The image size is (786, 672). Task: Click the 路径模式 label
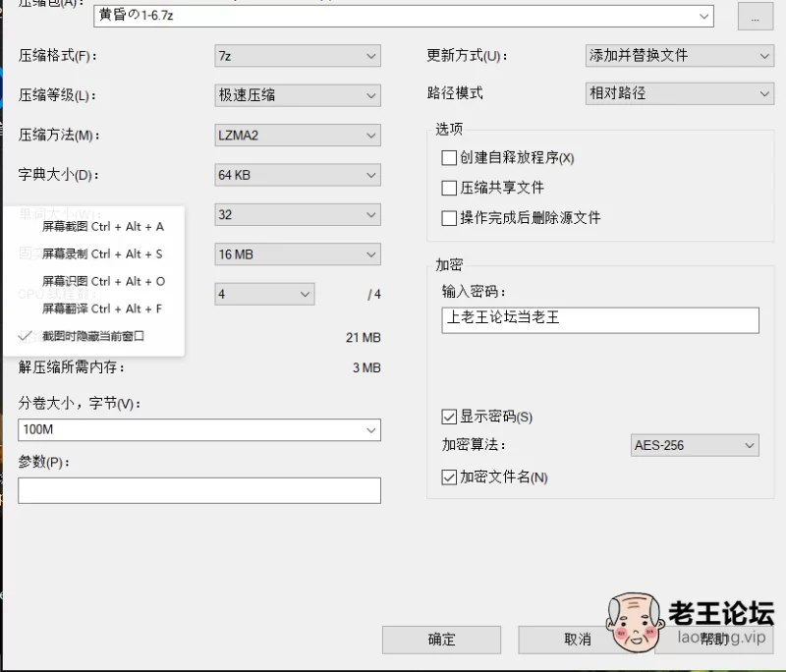tap(455, 93)
